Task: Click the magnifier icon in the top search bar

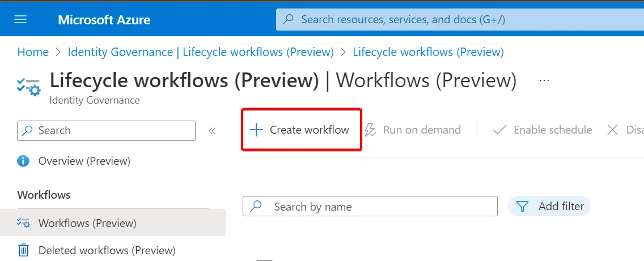Action: click(x=289, y=19)
